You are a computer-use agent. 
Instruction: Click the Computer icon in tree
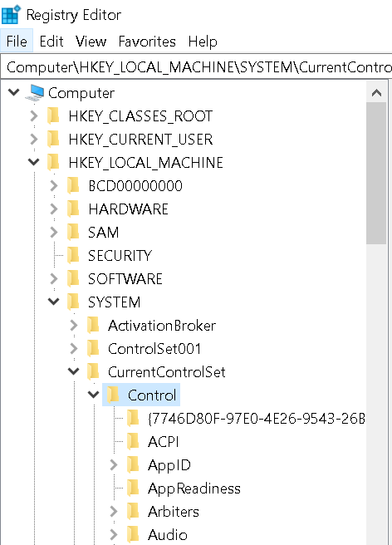(35, 93)
